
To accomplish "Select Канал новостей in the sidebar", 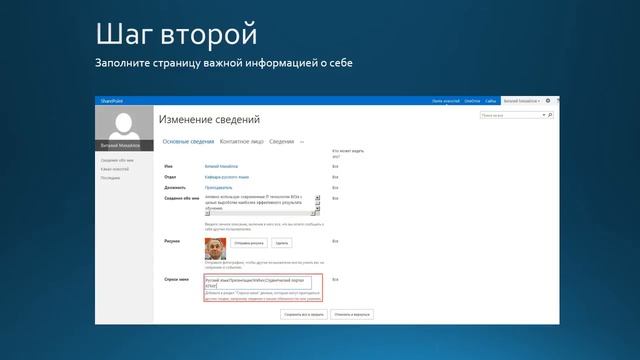I will pos(115,169).
